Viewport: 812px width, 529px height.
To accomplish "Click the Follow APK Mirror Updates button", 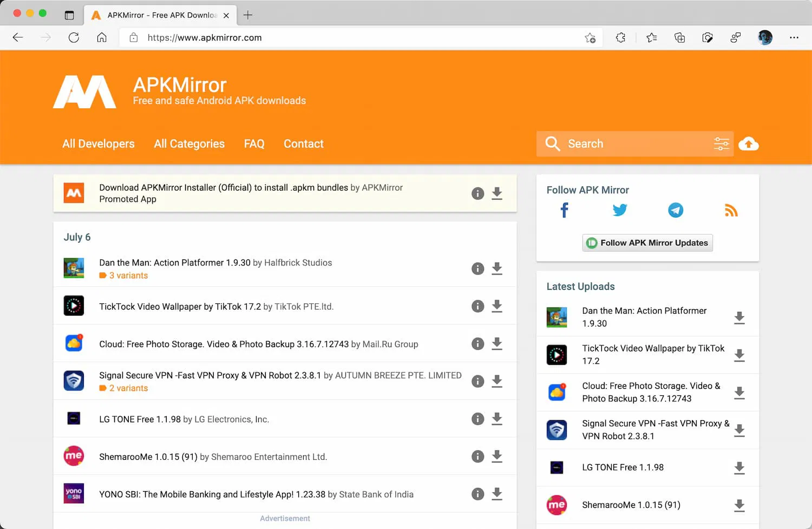I will tap(647, 243).
